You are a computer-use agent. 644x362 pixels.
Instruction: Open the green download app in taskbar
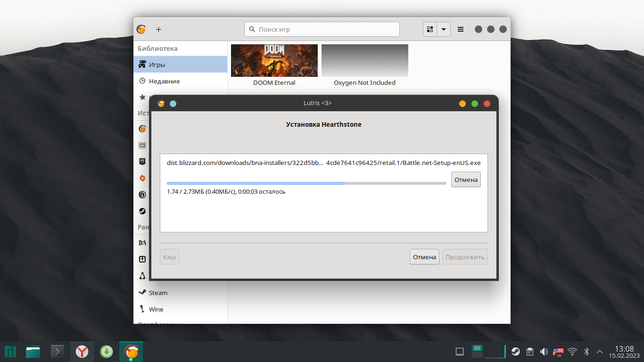click(107, 352)
